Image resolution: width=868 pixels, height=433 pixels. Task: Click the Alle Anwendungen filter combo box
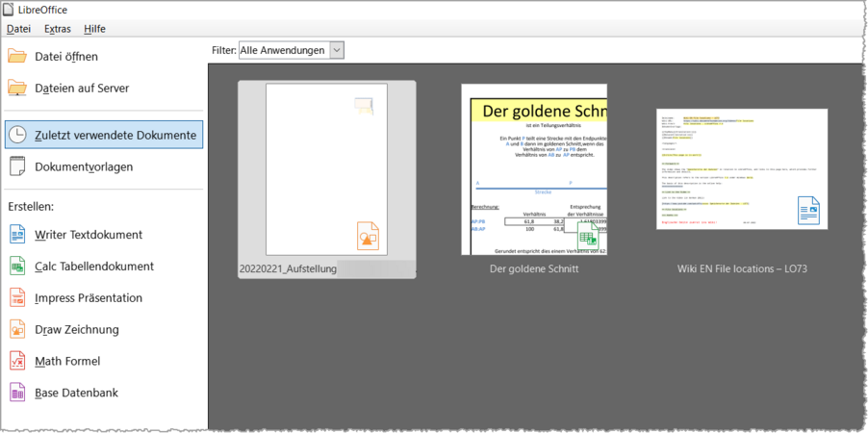coord(292,50)
